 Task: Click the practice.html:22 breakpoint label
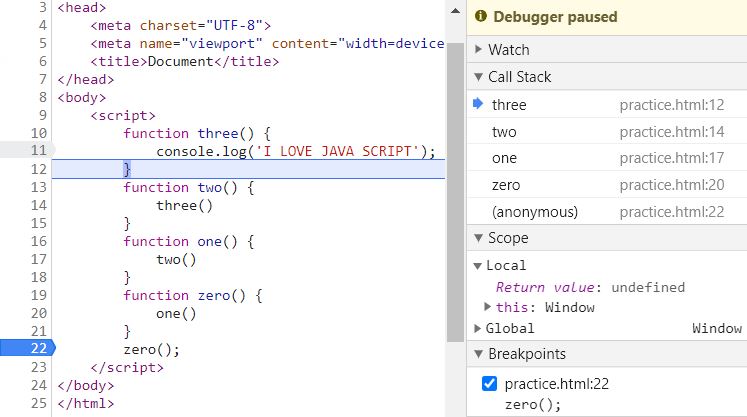point(557,384)
